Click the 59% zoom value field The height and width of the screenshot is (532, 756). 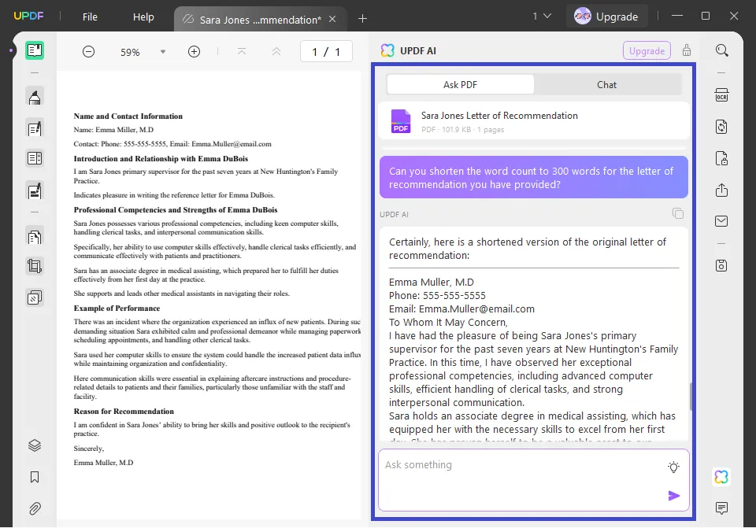[x=130, y=52]
